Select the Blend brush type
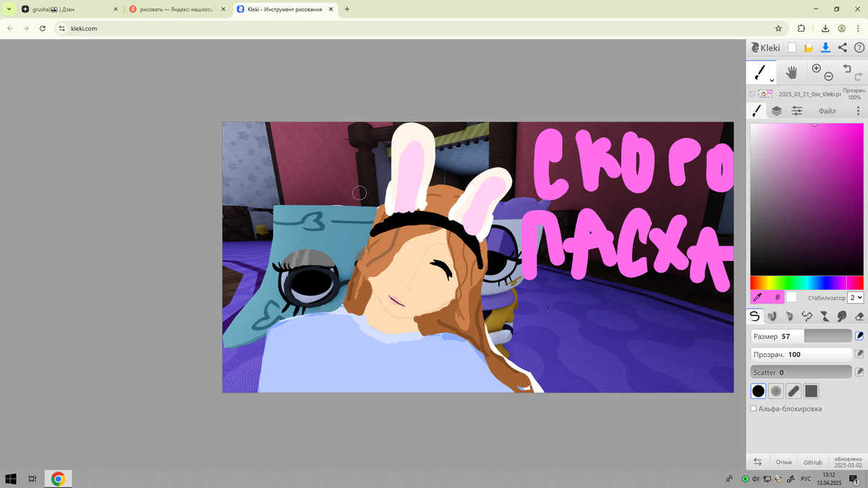The width and height of the screenshot is (868, 488). pos(773,316)
